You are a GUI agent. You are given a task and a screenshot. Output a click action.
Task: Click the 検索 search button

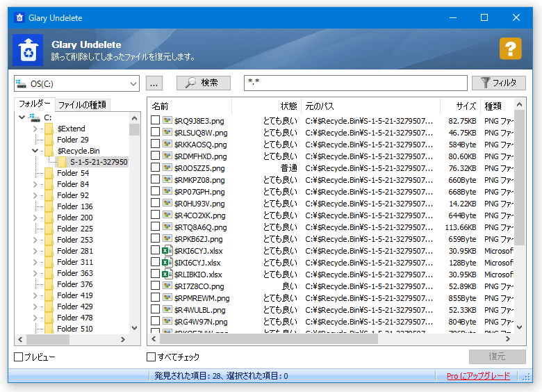(x=203, y=83)
